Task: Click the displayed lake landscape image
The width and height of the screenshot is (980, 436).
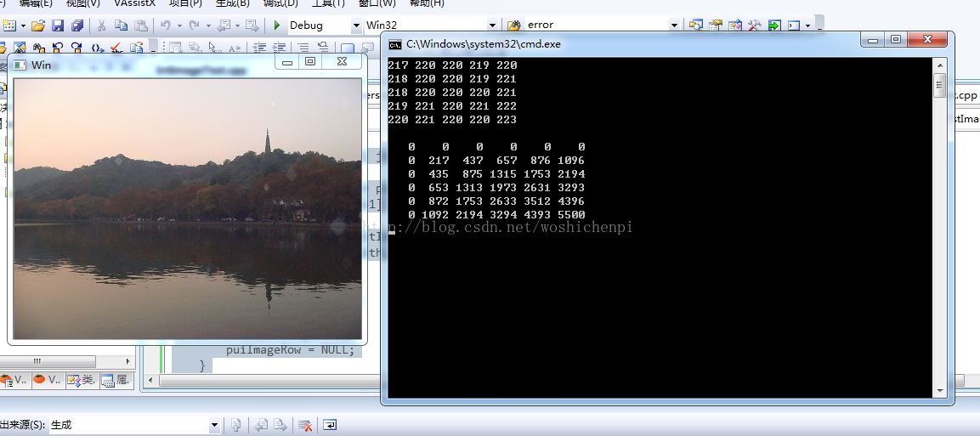Action: pyautogui.click(x=188, y=208)
